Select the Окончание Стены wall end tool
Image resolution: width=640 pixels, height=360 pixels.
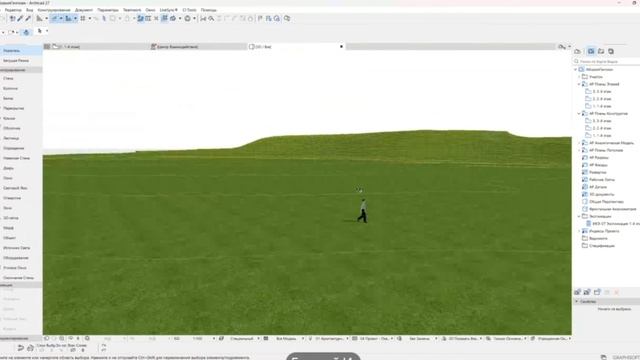pos(20,278)
